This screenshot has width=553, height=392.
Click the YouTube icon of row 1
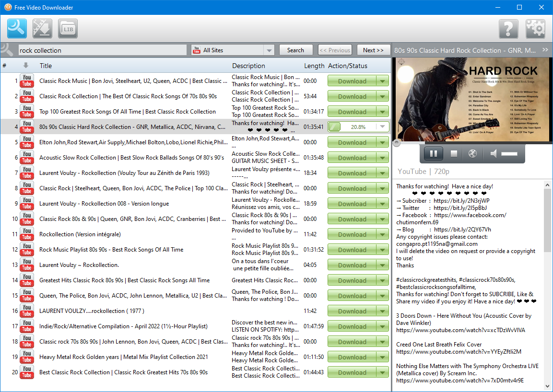coord(27,81)
